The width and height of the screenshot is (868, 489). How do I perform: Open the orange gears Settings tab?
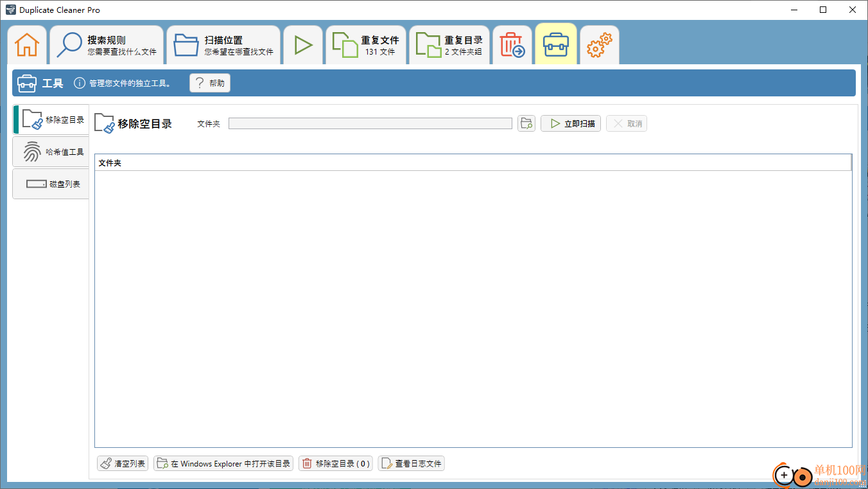(x=600, y=45)
